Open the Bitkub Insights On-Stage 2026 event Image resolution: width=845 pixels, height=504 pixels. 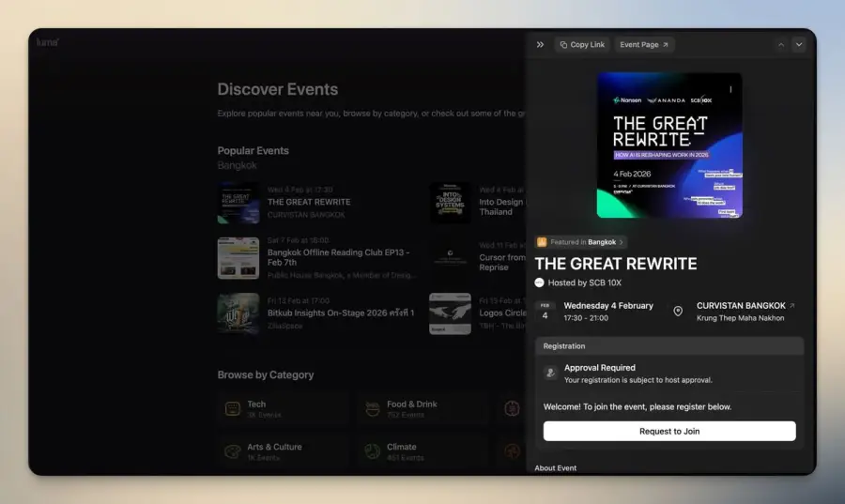(x=341, y=313)
